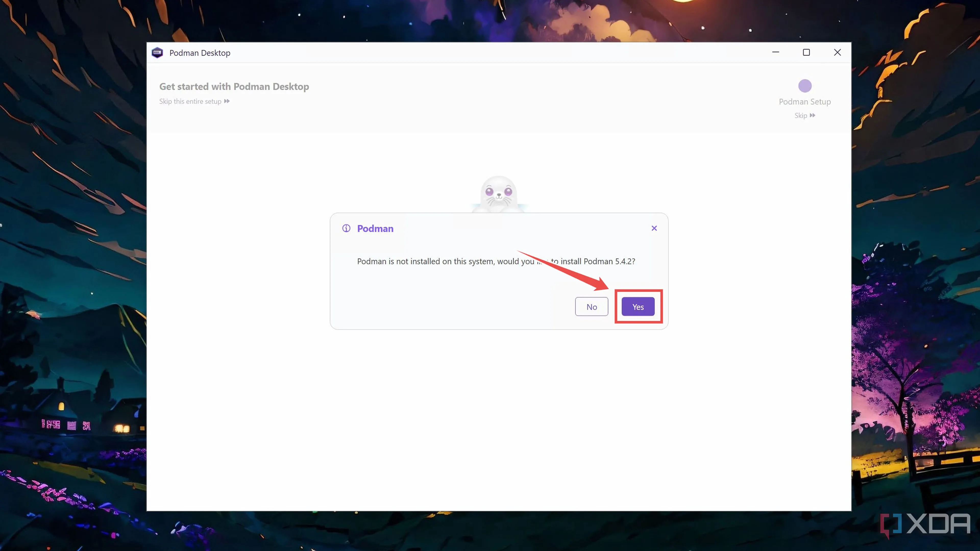The height and width of the screenshot is (551, 980).
Task: Maximize the Podman Desktop window
Action: click(806, 52)
